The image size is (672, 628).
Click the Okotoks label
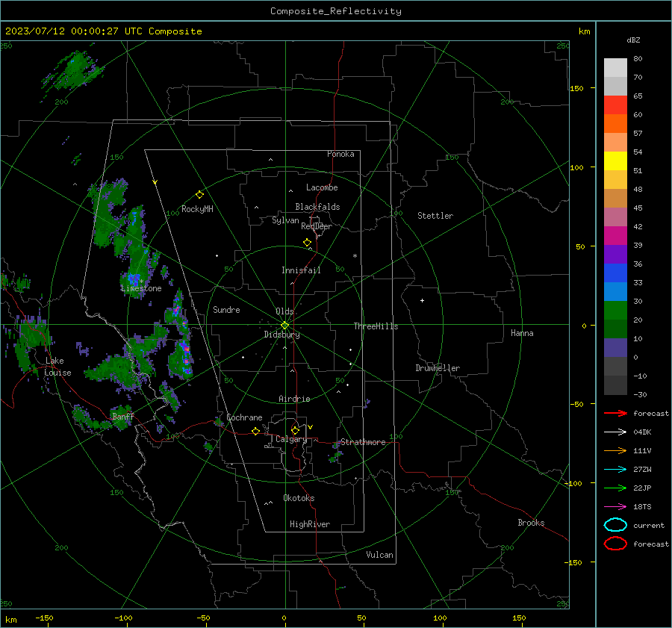299,498
